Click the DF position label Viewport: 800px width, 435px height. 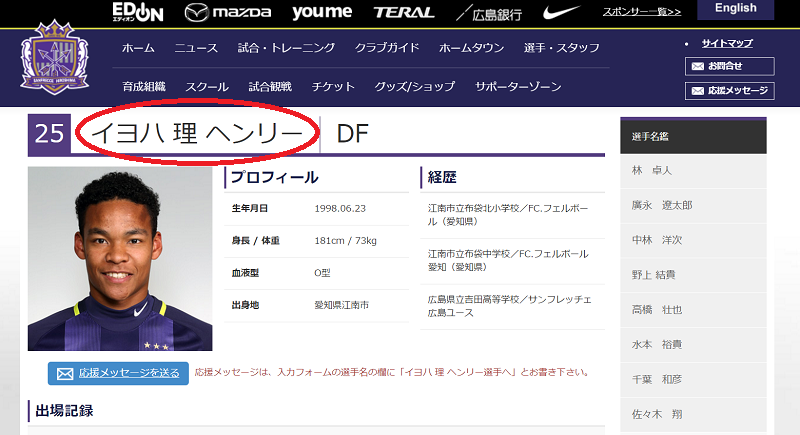tap(352, 134)
